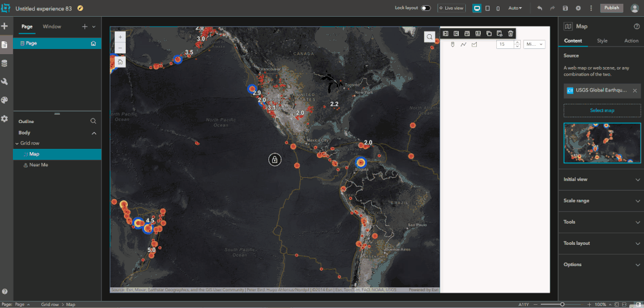Switch to the Page tab
The height and width of the screenshot is (308, 644).
(27, 26)
